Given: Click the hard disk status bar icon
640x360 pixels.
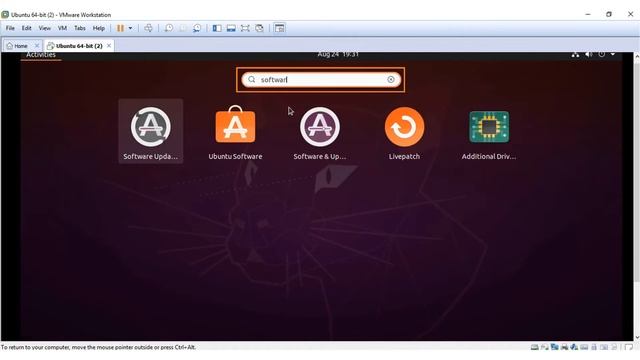Looking at the screenshot, I should pos(535,347).
